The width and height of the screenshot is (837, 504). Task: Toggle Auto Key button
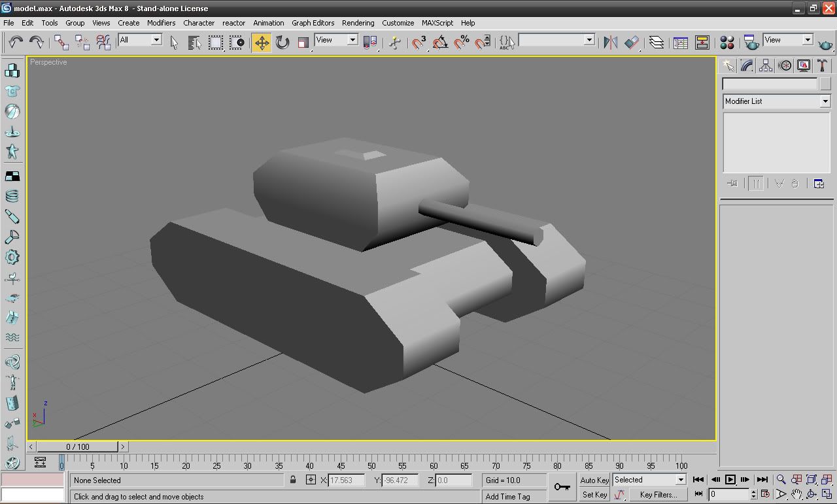[x=594, y=480]
